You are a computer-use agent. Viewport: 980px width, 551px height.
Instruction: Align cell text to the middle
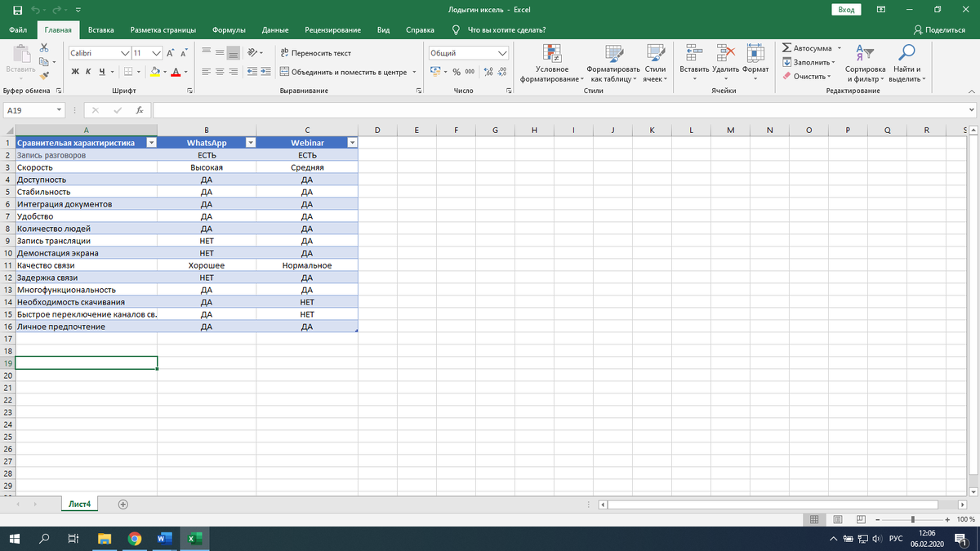pos(220,52)
